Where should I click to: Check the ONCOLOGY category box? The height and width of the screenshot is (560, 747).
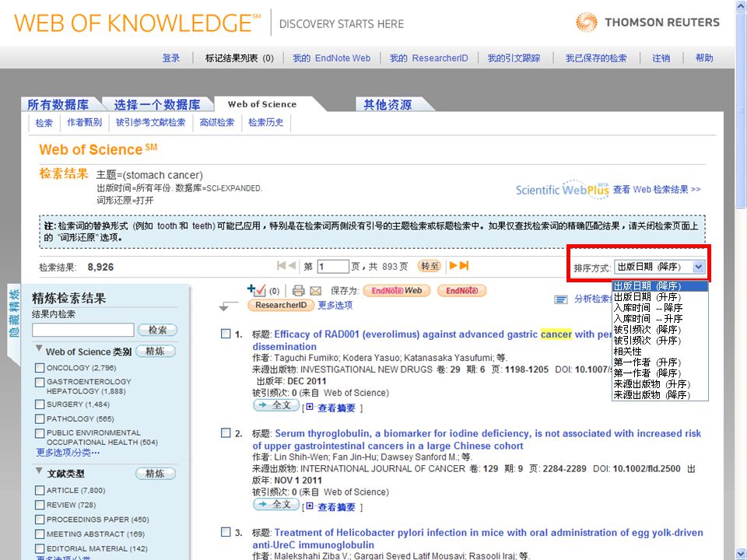tap(40, 368)
